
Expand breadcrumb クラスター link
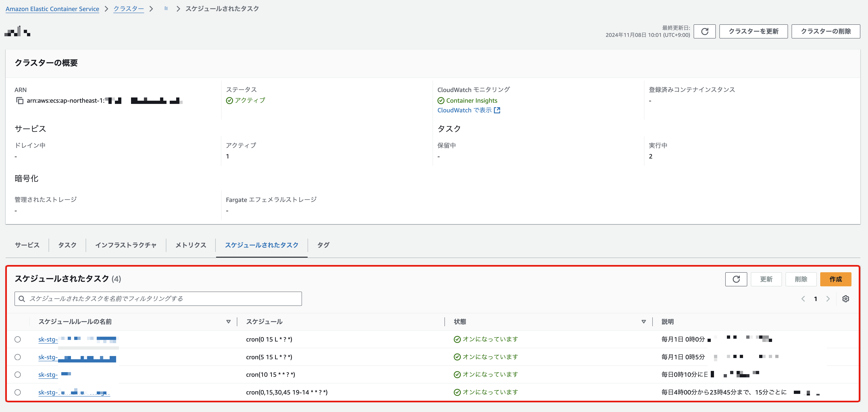(x=128, y=9)
